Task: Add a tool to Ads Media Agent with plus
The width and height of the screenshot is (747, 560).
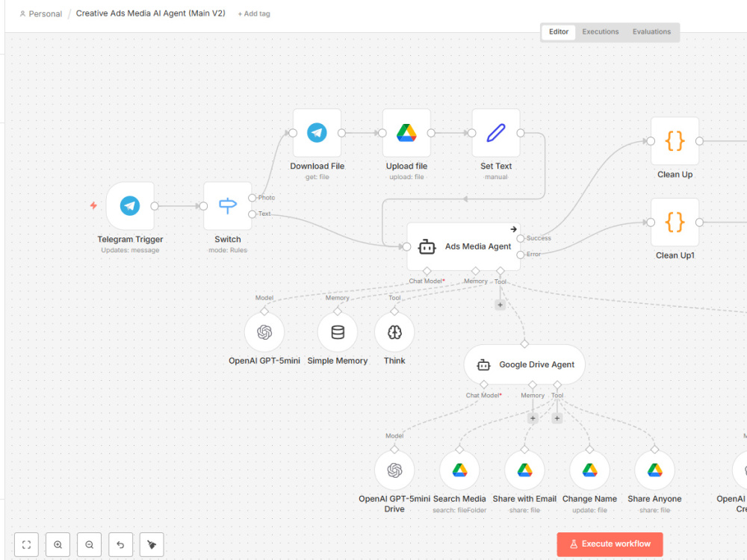Action: pyautogui.click(x=500, y=305)
